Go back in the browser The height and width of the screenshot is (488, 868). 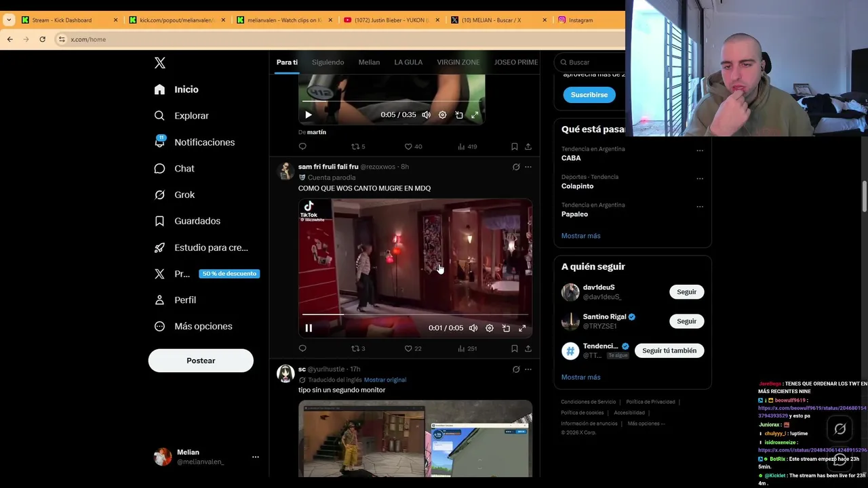tap(9, 39)
